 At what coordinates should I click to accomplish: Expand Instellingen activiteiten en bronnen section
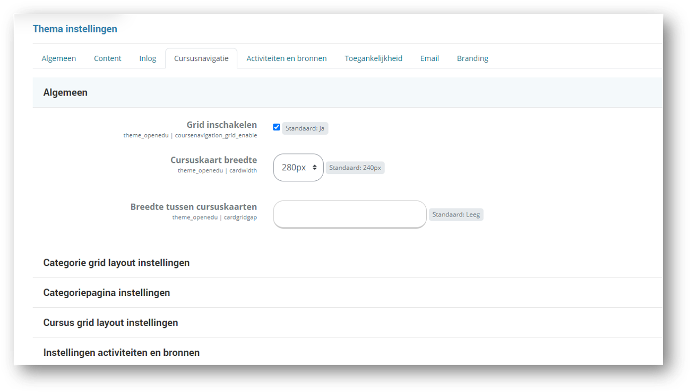click(x=121, y=352)
